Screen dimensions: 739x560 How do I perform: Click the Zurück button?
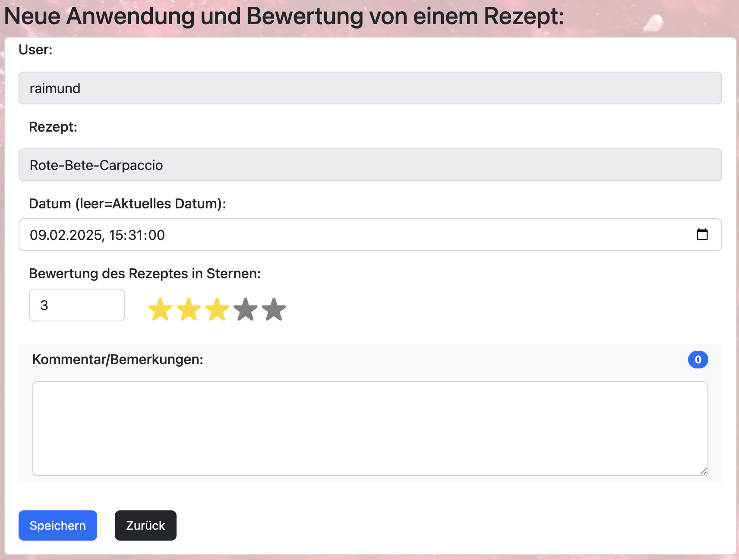[145, 525]
